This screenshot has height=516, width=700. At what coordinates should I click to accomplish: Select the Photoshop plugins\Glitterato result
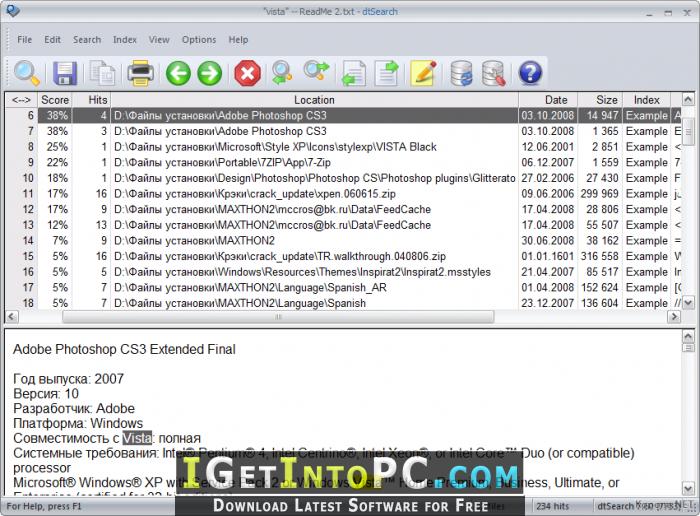pyautogui.click(x=344, y=178)
